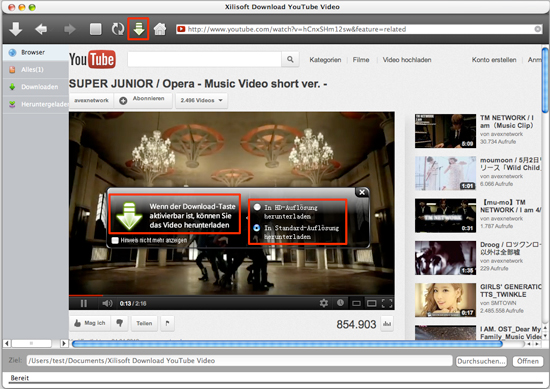This screenshot has width=550, height=389.
Task: Click the video progress bar
Action: [232, 295]
